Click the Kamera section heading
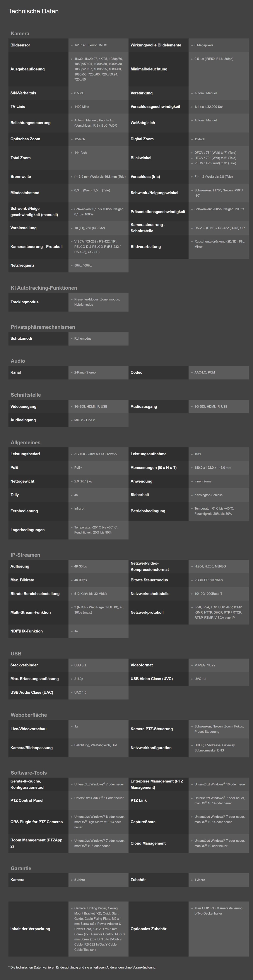The width and height of the screenshot is (253, 980). pyautogui.click(x=20, y=33)
